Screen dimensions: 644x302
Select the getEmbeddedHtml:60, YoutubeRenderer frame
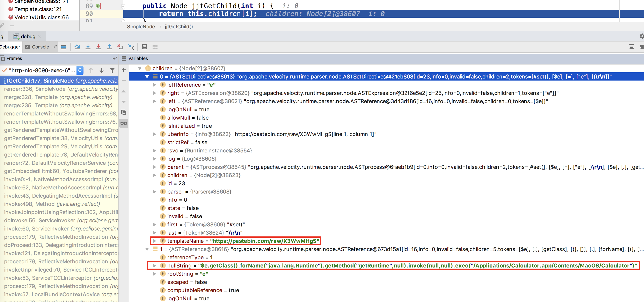pyautogui.click(x=59, y=171)
